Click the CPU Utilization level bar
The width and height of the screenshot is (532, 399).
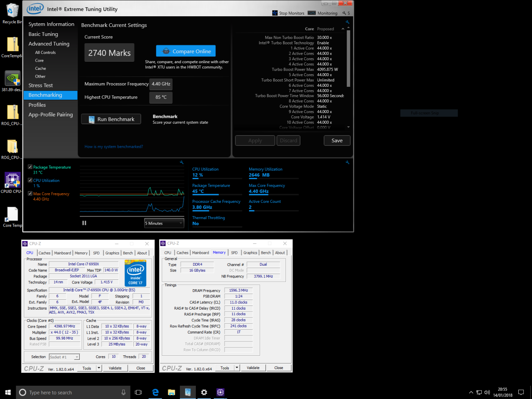point(217,179)
